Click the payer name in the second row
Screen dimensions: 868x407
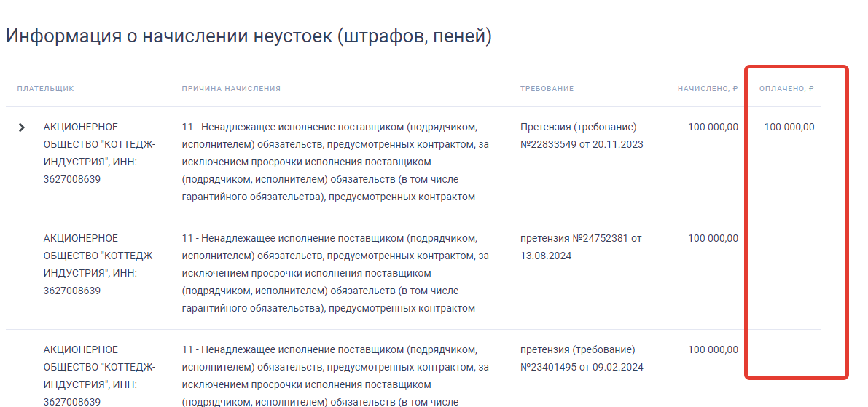click(x=99, y=264)
